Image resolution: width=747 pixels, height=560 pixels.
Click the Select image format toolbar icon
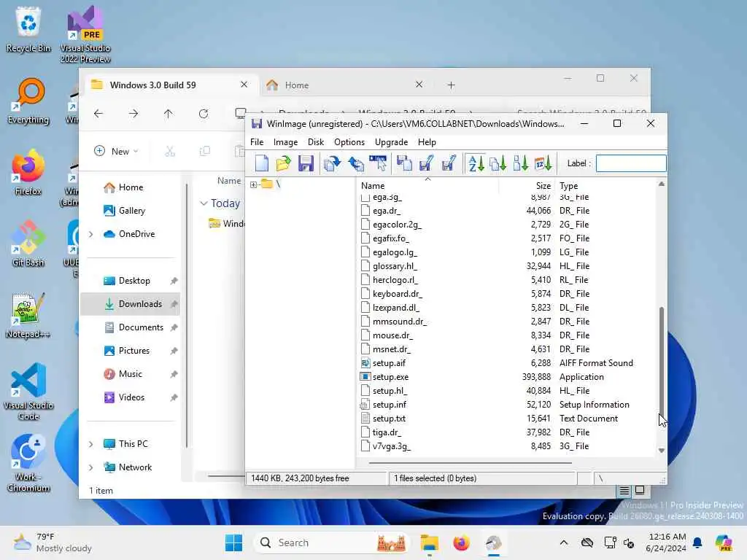pos(379,163)
